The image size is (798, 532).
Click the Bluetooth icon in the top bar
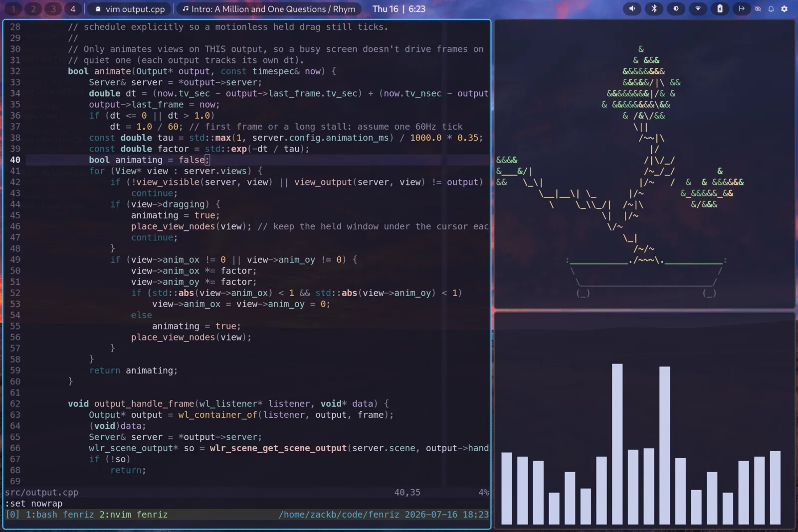pos(654,8)
